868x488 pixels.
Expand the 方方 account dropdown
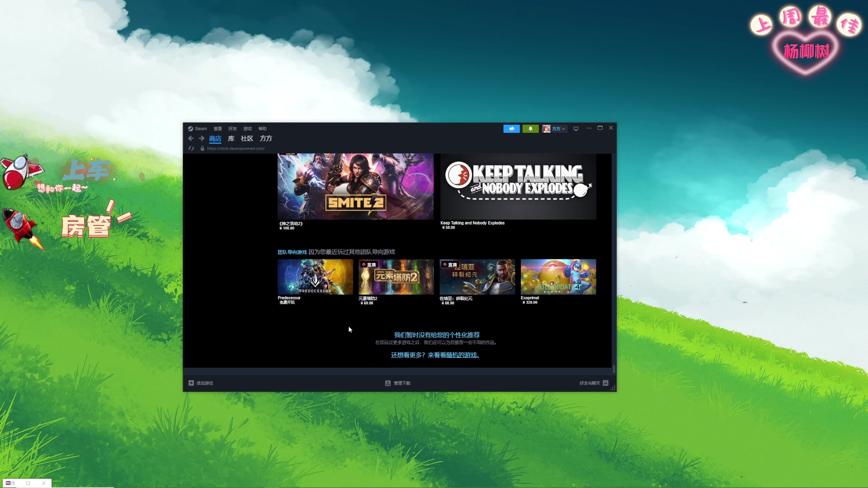559,129
